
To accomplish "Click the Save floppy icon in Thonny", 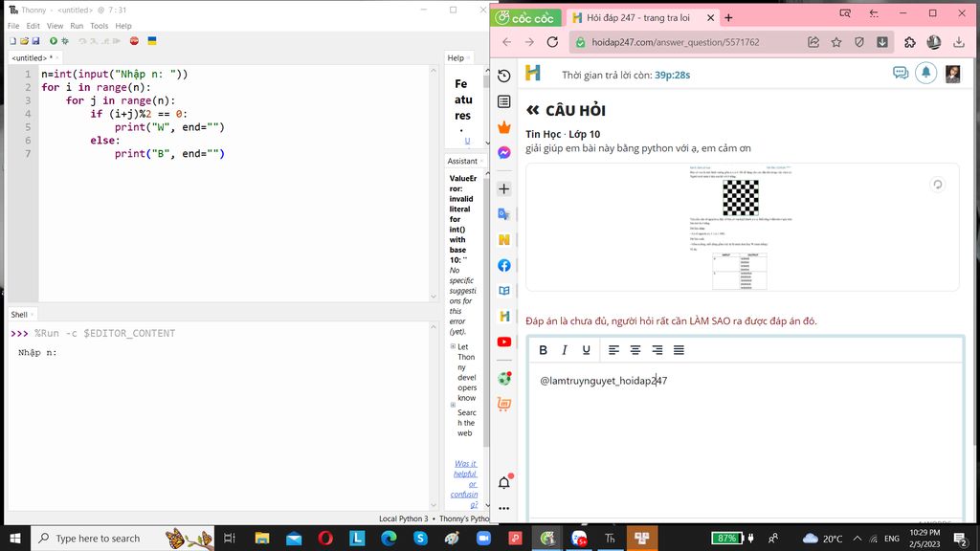I will (35, 41).
